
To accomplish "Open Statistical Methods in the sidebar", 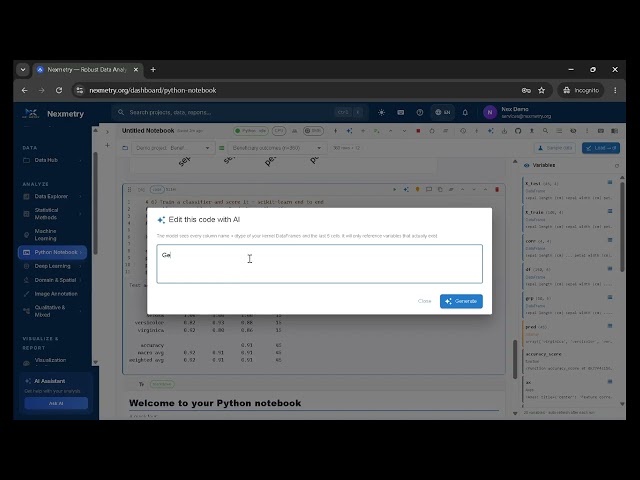I will [52, 213].
